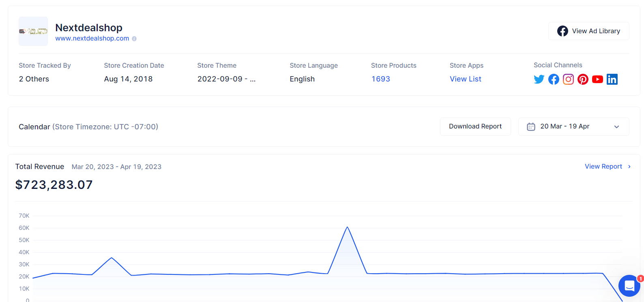Image resolution: width=644 pixels, height=302 pixels.
Task: Click the Store Products label
Action: [394, 66]
